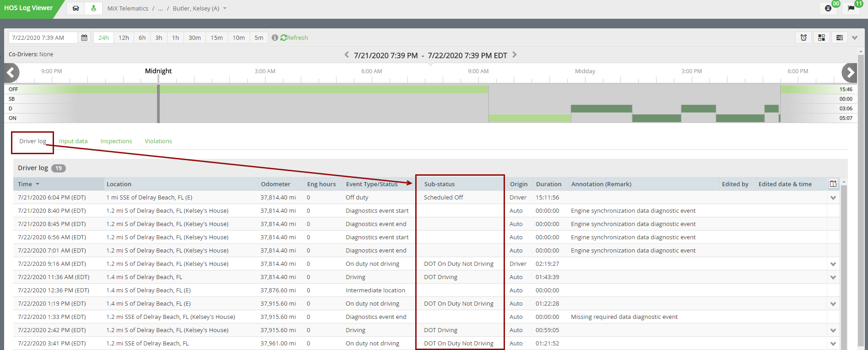The width and height of the screenshot is (868, 350).
Task: Select the 30m zoom range
Action: pyautogui.click(x=195, y=38)
